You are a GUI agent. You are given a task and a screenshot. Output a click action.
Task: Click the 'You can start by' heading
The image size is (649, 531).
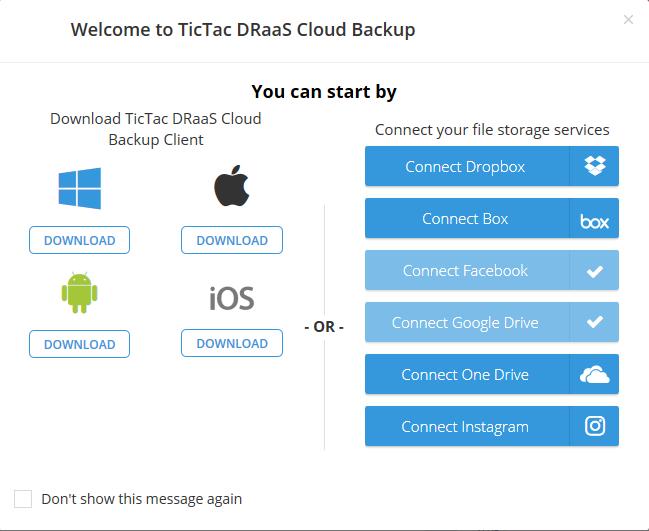[324, 92]
